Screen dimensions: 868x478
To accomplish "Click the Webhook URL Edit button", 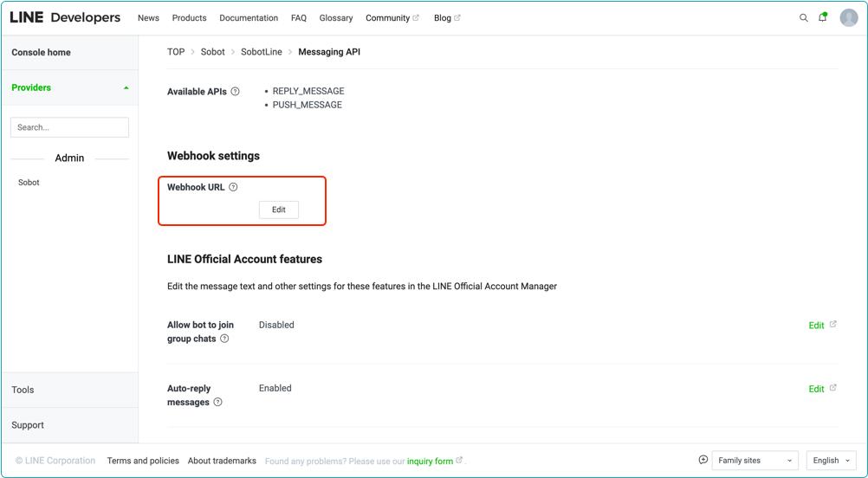I will point(278,210).
